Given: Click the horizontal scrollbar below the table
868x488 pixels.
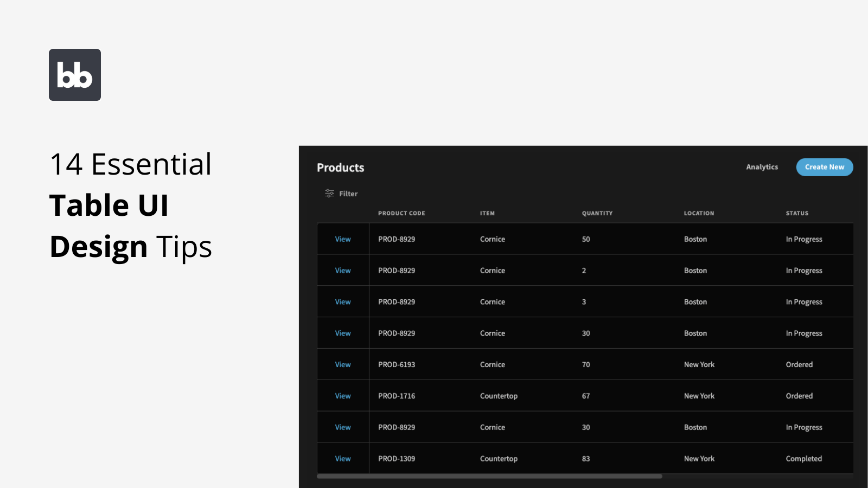Looking at the screenshot, I should [x=488, y=476].
